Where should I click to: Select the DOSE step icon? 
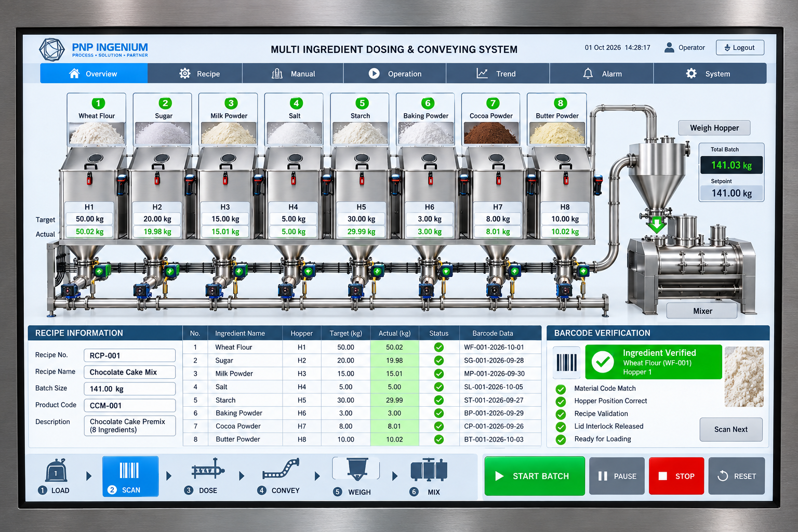pos(208,470)
